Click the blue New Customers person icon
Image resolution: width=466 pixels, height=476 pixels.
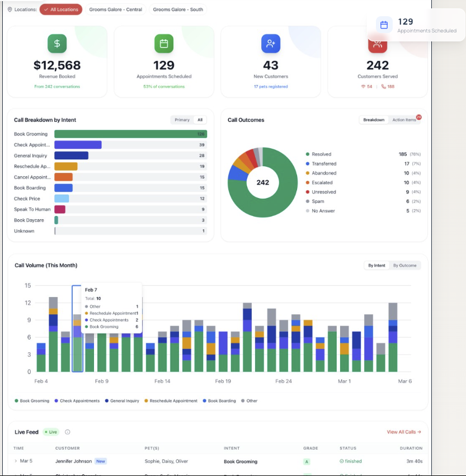coord(271,44)
